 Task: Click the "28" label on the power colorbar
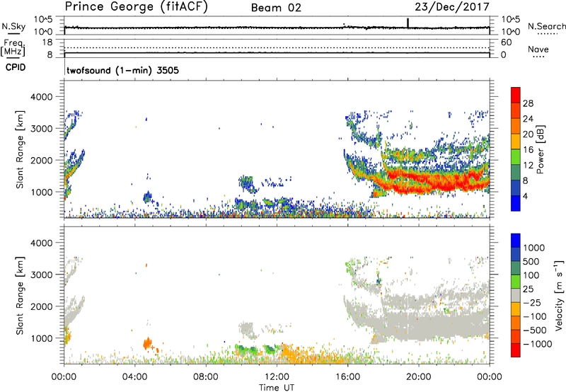528,103
